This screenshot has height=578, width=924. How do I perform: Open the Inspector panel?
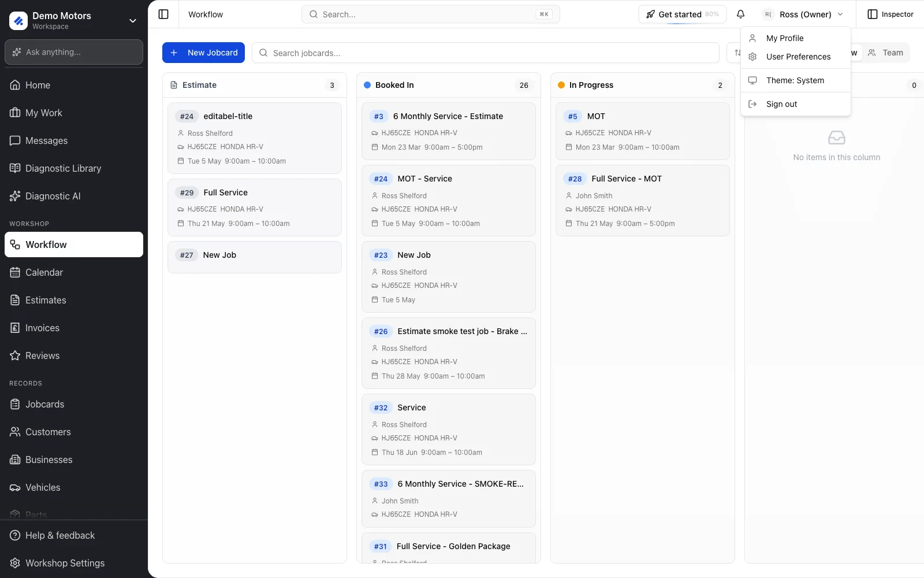click(891, 14)
